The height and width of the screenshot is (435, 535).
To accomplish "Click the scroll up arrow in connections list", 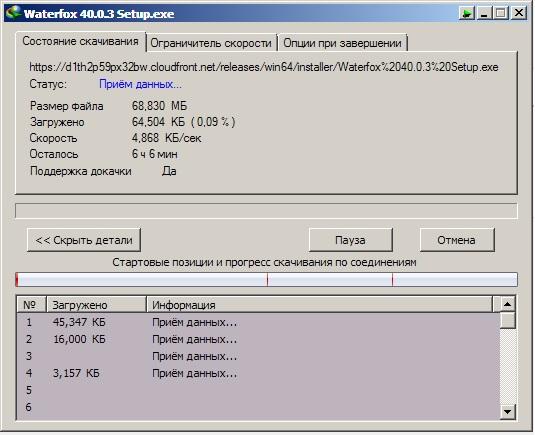I will point(507,304).
